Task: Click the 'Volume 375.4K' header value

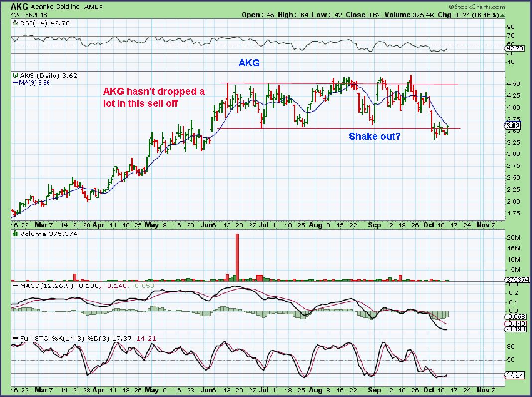Action: point(409,15)
